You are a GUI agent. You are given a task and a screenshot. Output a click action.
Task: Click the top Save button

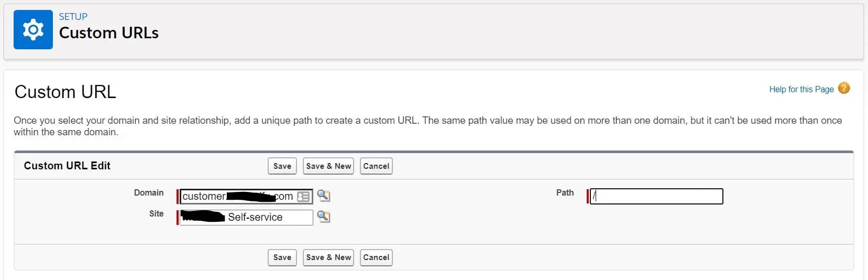pos(282,166)
